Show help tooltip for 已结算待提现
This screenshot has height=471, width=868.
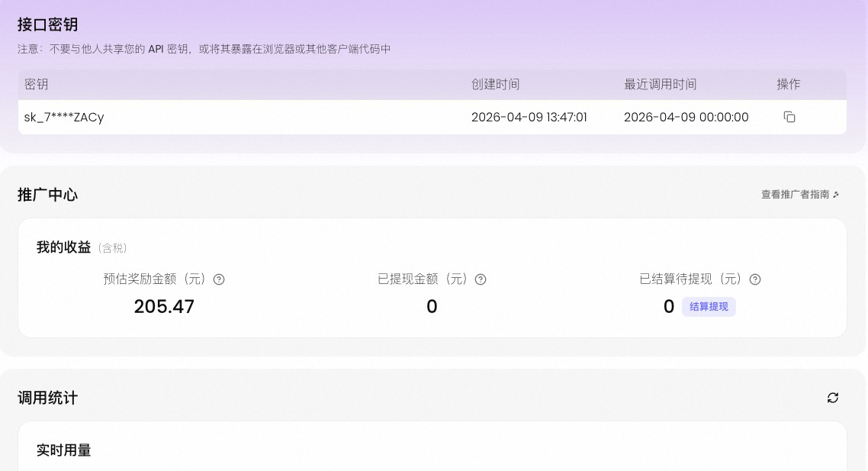755,279
